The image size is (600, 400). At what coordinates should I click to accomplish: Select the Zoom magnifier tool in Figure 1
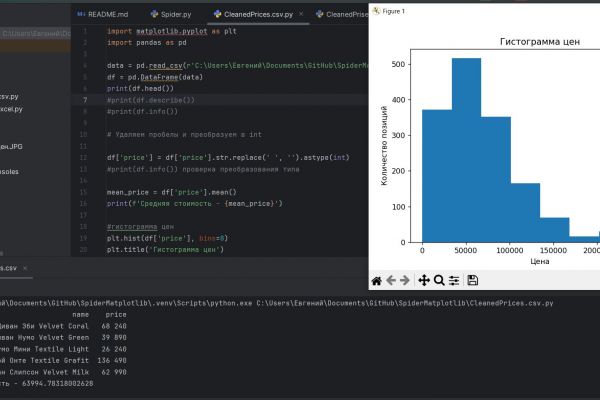pos(439,281)
